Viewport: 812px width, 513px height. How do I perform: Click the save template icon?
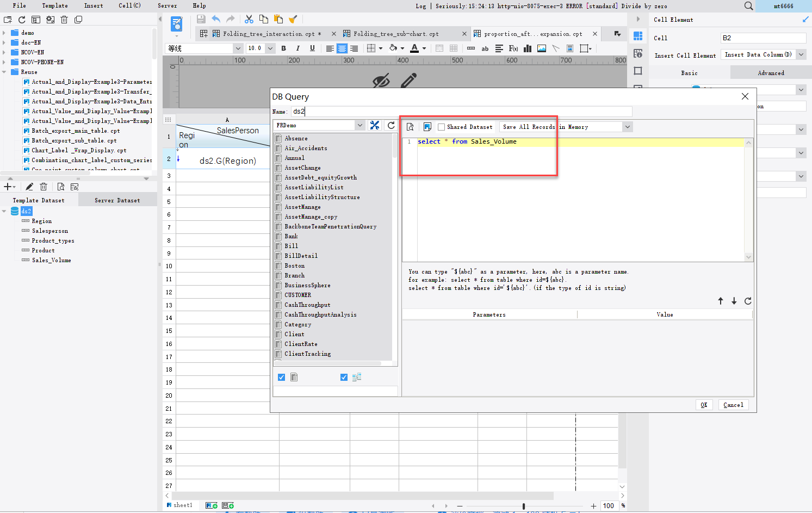pyautogui.click(x=201, y=19)
